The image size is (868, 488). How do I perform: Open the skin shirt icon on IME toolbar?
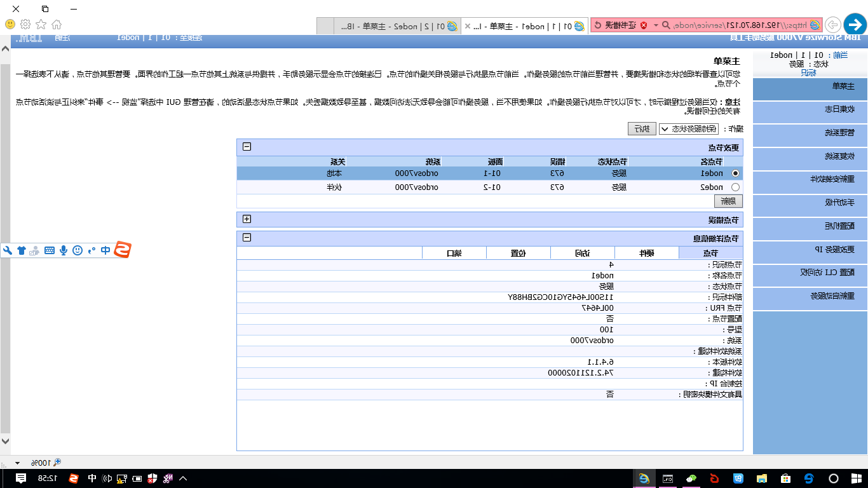click(22, 250)
